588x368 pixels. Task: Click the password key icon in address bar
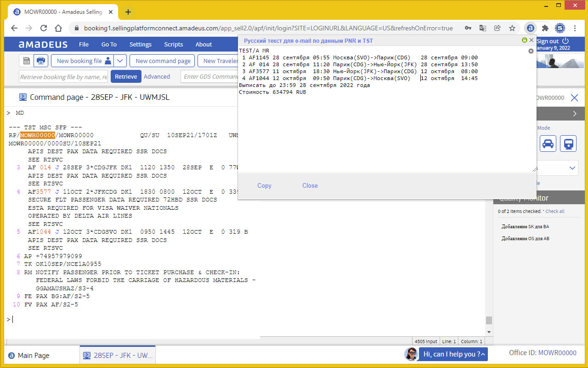coord(468,28)
